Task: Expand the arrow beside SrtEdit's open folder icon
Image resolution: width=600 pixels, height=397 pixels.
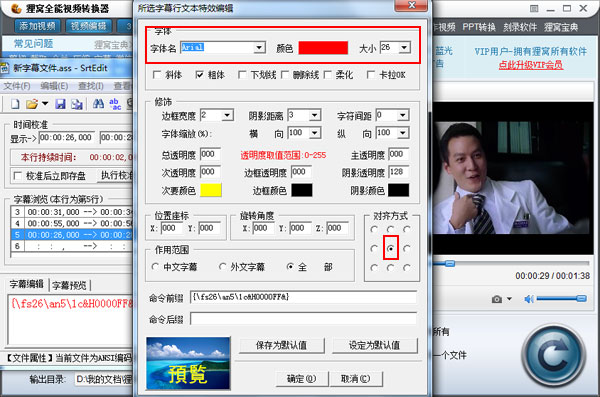Action: pos(45,104)
